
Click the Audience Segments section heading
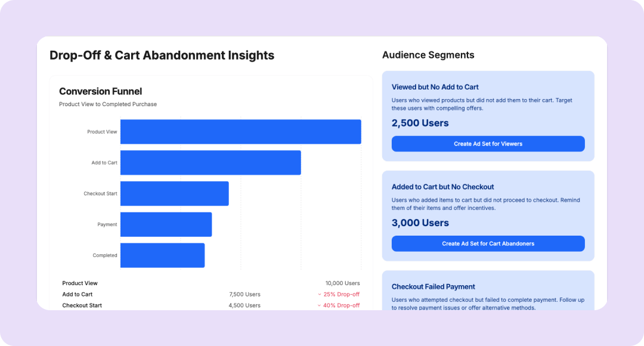[428, 55]
